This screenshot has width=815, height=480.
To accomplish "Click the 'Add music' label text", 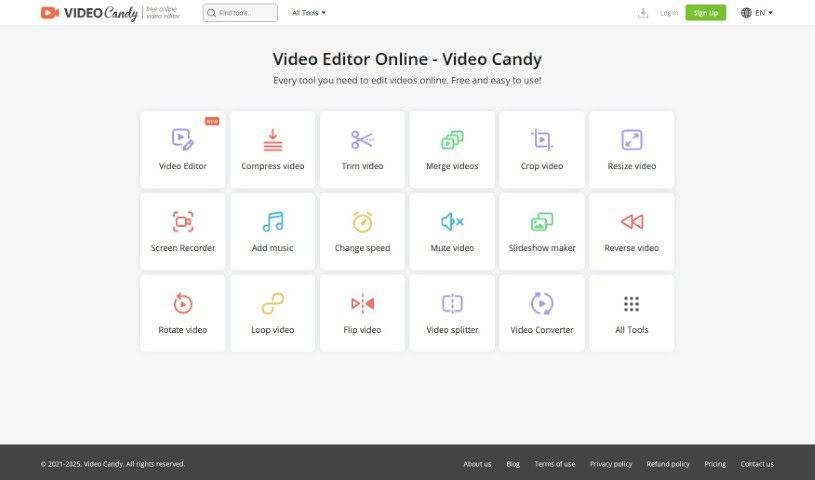I will click(272, 248).
